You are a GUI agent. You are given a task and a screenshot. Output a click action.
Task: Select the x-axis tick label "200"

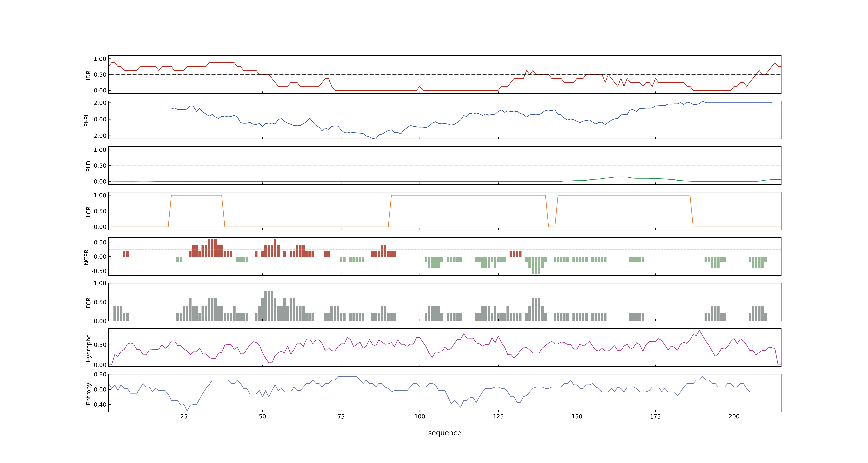click(x=734, y=416)
